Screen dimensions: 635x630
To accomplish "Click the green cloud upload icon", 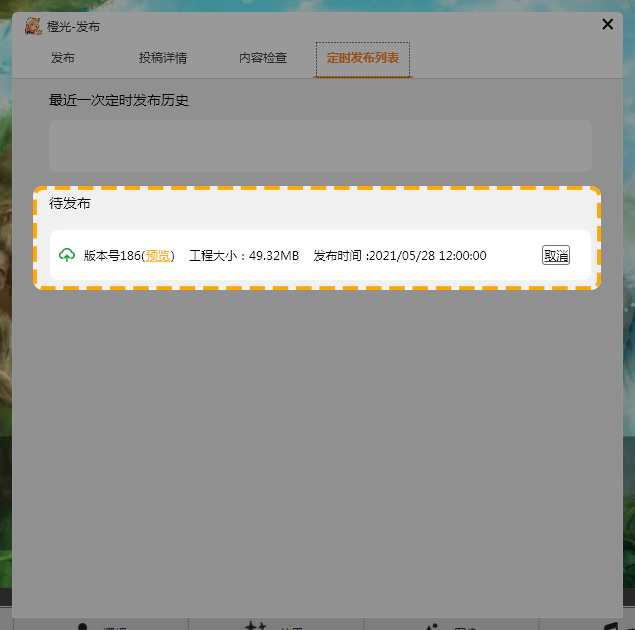I will click(67, 255).
